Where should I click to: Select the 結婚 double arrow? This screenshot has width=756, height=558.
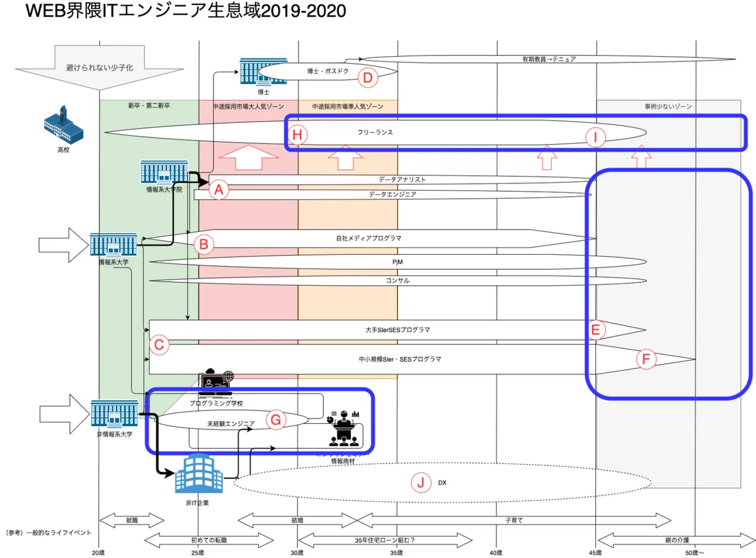(296, 521)
